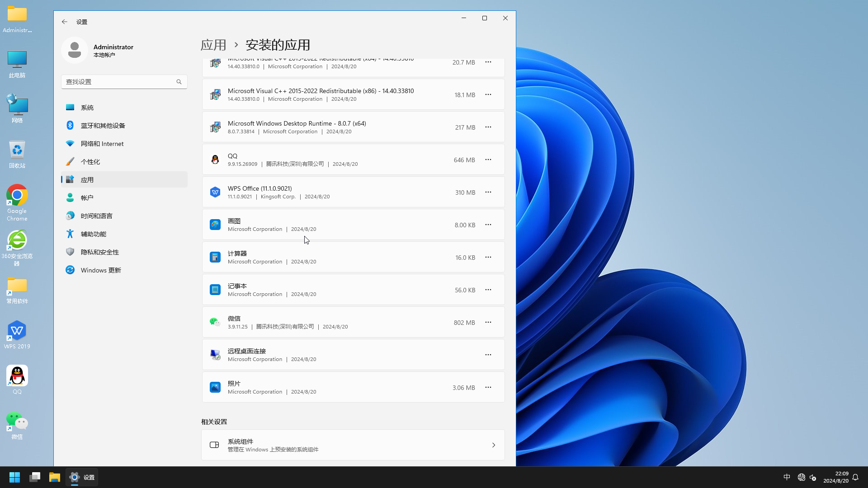Select 回收站 recycle bin on desktop
The height and width of the screenshot is (488, 868).
point(17,154)
